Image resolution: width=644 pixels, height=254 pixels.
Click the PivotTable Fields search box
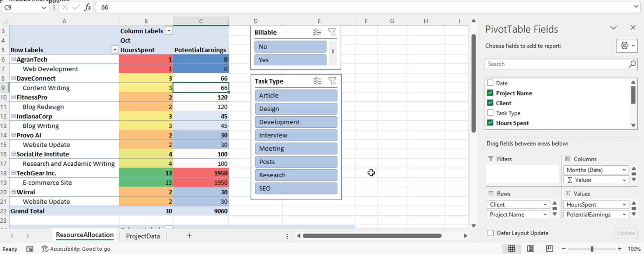(x=561, y=64)
